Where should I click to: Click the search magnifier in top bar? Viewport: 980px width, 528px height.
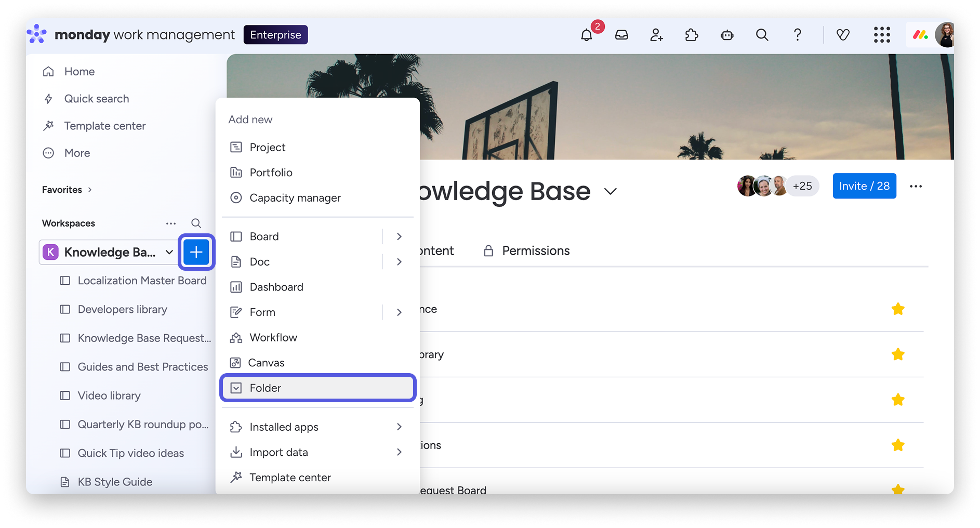(x=762, y=35)
